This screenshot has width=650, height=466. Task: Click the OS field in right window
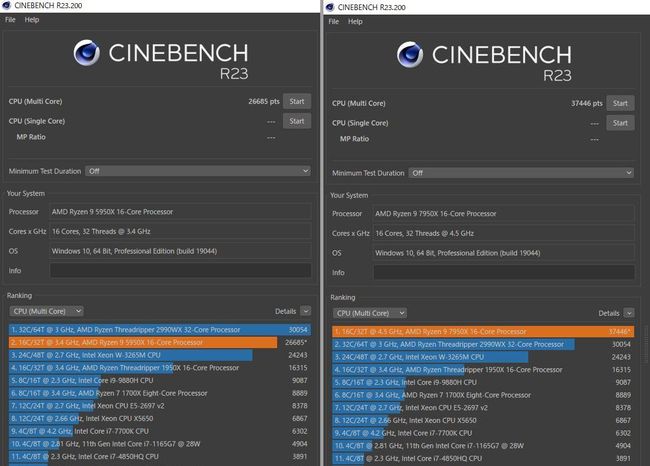click(504, 253)
